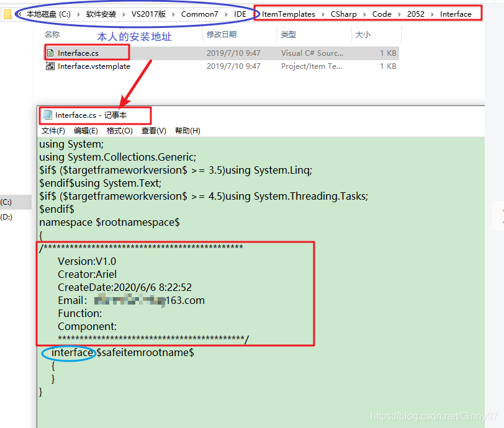
Task: Expand the chevron after CSharp
Action: click(x=364, y=14)
